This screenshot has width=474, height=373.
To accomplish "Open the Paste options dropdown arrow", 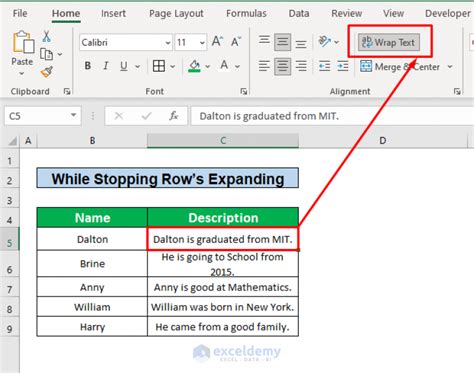I will pyautogui.click(x=22, y=74).
